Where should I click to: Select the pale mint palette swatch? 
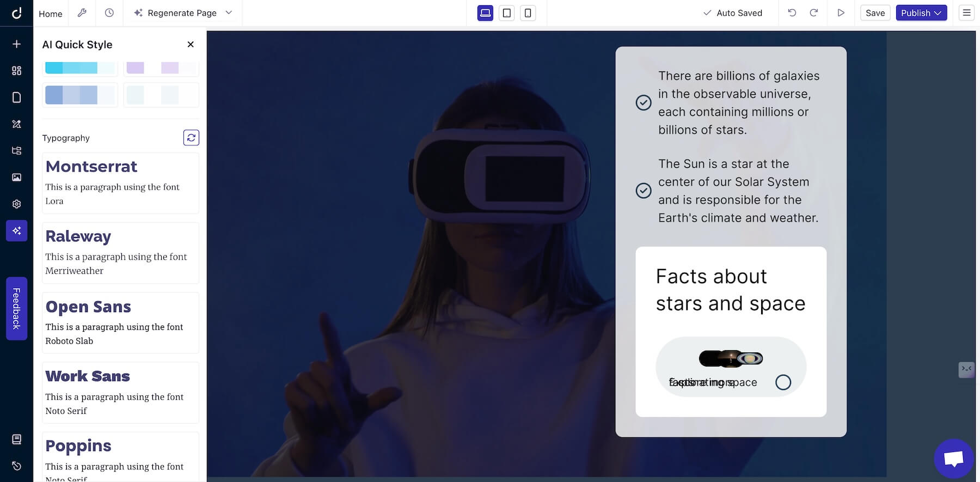point(161,95)
